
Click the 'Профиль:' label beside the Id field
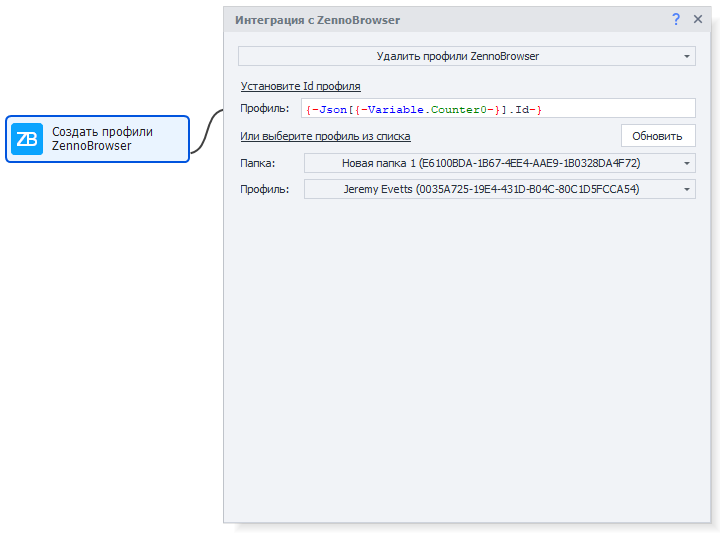pos(264,109)
